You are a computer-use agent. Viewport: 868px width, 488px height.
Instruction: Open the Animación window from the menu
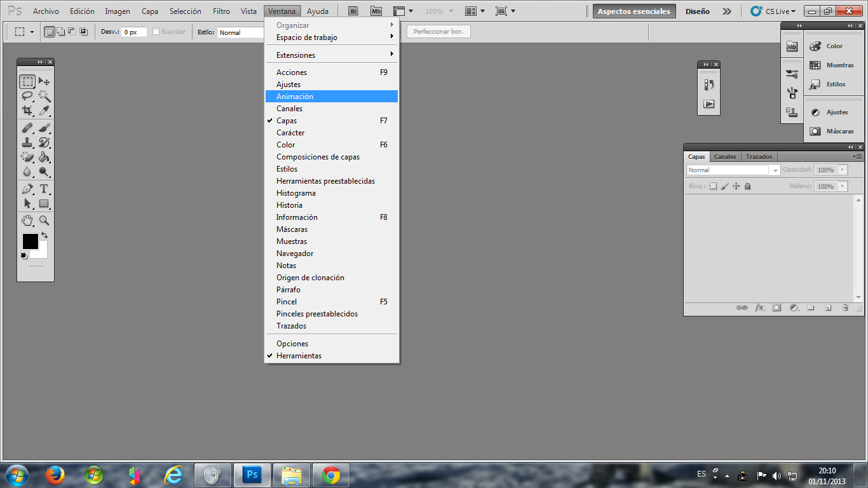[x=294, y=96]
